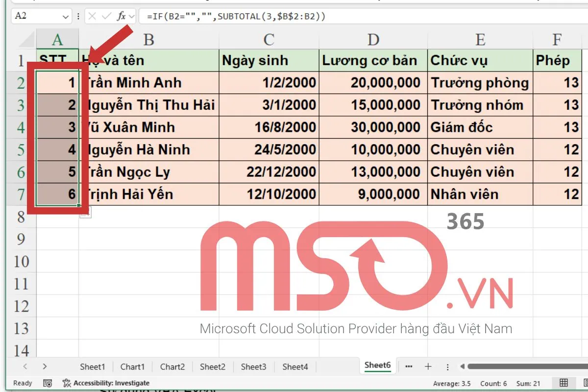Image resolution: width=588 pixels, height=392 pixels.
Task: Click the plus icon to add new sheet
Action: [x=429, y=367]
